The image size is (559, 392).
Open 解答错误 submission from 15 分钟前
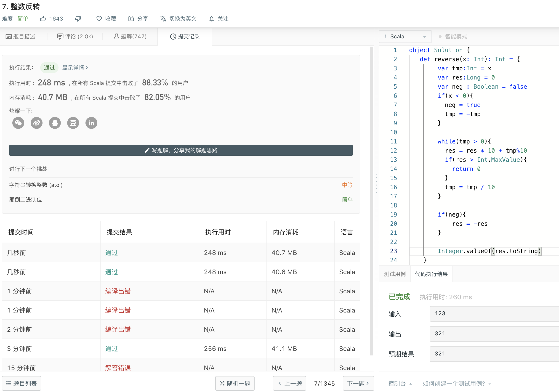pos(118,368)
